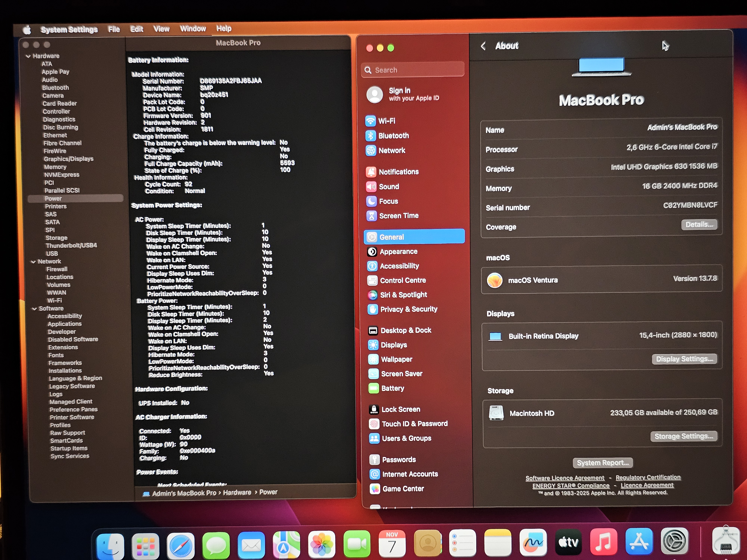Click the Search field in Settings

click(413, 70)
